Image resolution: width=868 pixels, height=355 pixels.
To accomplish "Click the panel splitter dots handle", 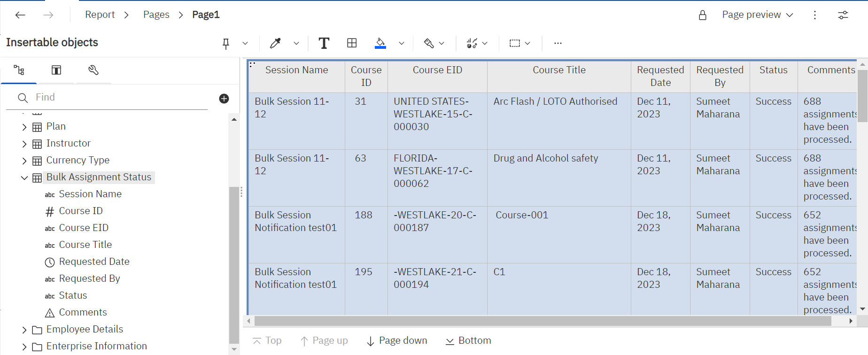I will tap(241, 192).
